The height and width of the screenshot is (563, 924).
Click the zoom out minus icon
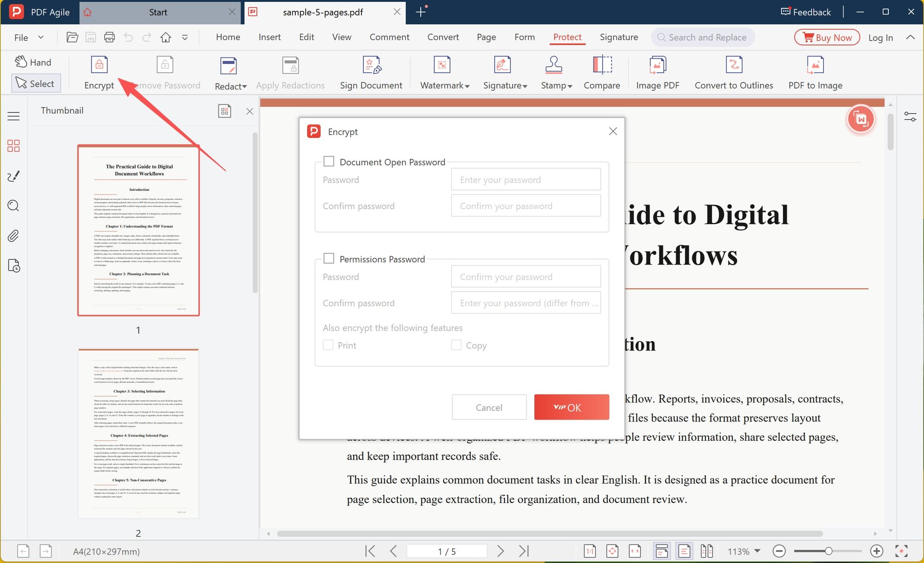779,551
